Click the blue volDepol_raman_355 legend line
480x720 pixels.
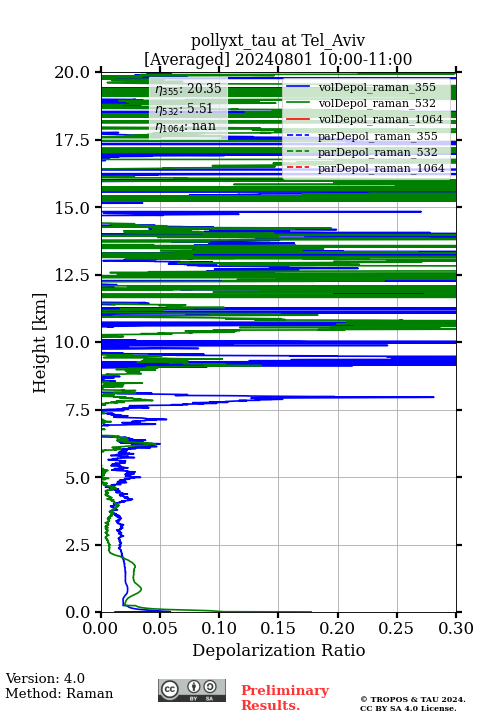(x=296, y=87)
